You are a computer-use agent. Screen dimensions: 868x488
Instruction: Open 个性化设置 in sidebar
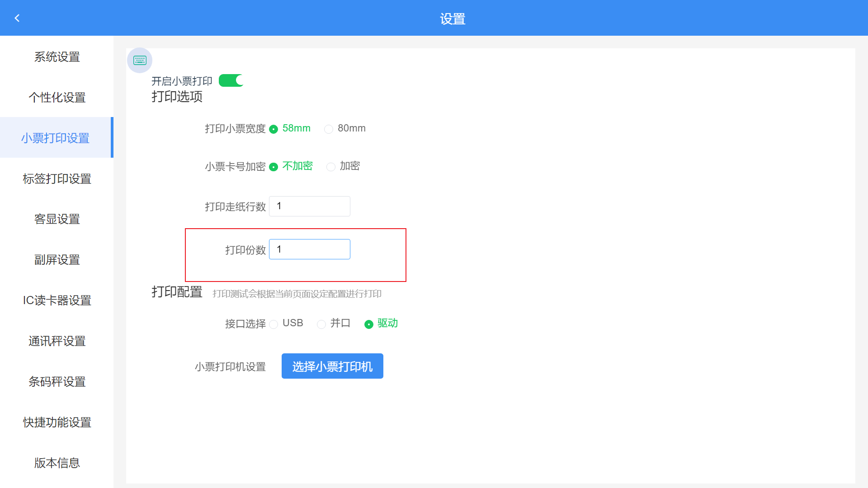point(57,98)
